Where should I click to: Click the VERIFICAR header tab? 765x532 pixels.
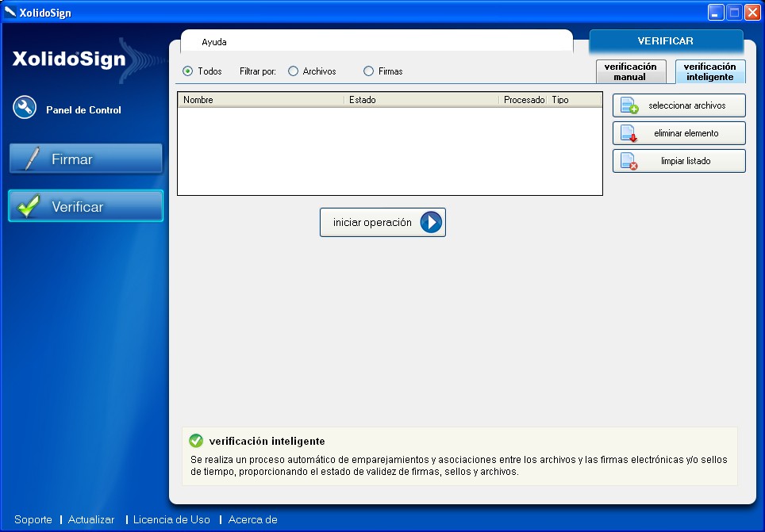(666, 41)
